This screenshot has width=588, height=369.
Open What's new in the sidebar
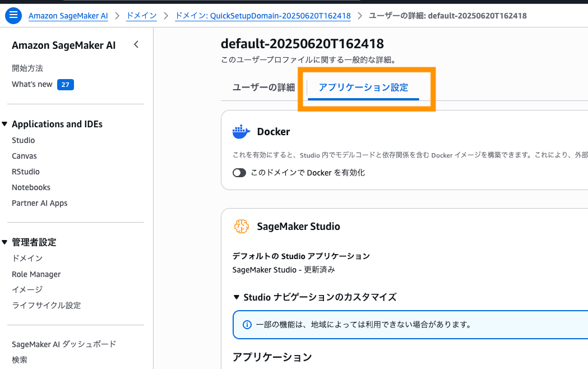(x=32, y=84)
